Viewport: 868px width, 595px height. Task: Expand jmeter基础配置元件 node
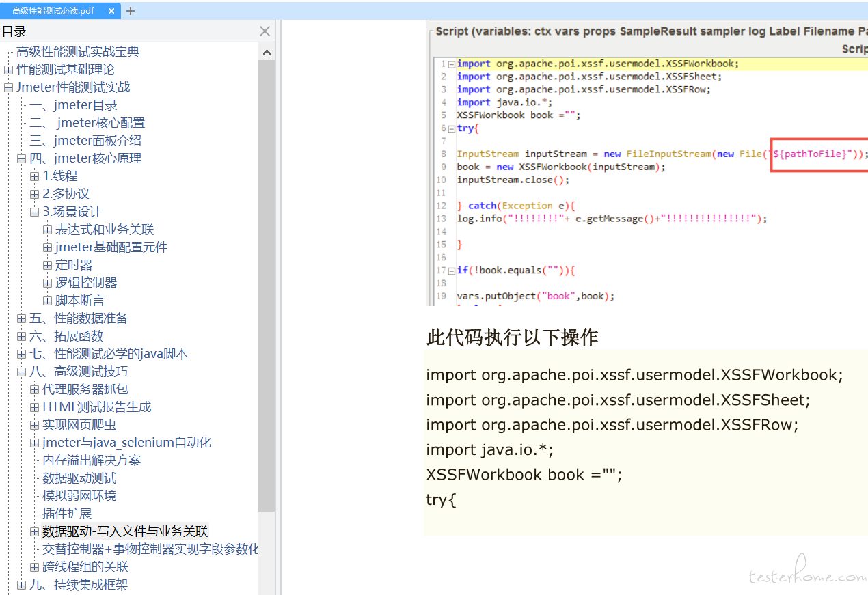point(47,247)
